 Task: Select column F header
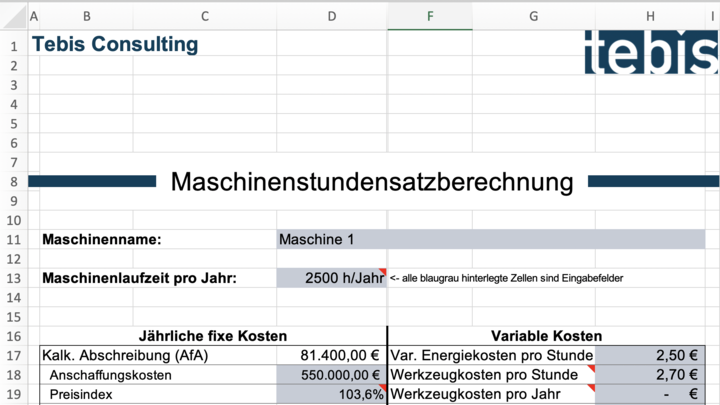429,17
